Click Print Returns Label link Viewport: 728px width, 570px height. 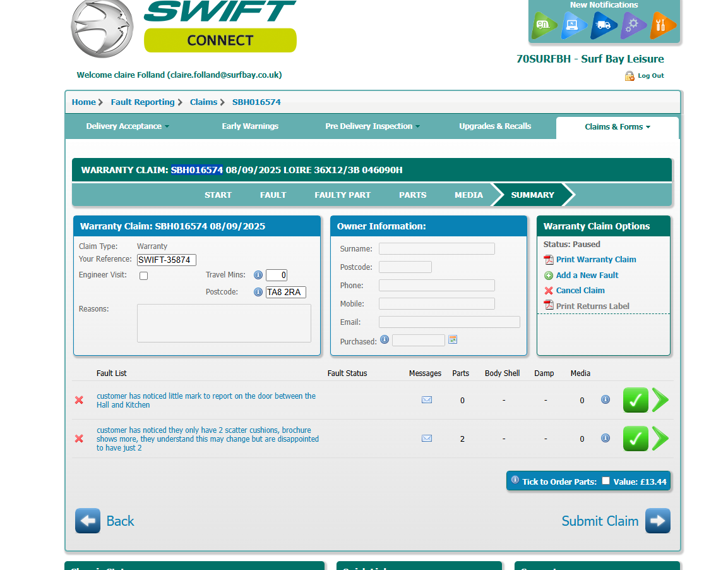pyautogui.click(x=592, y=306)
